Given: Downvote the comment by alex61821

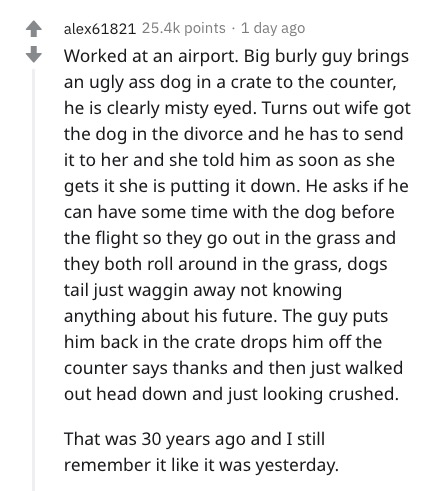Looking at the screenshot, I should pyautogui.click(x=34, y=54).
